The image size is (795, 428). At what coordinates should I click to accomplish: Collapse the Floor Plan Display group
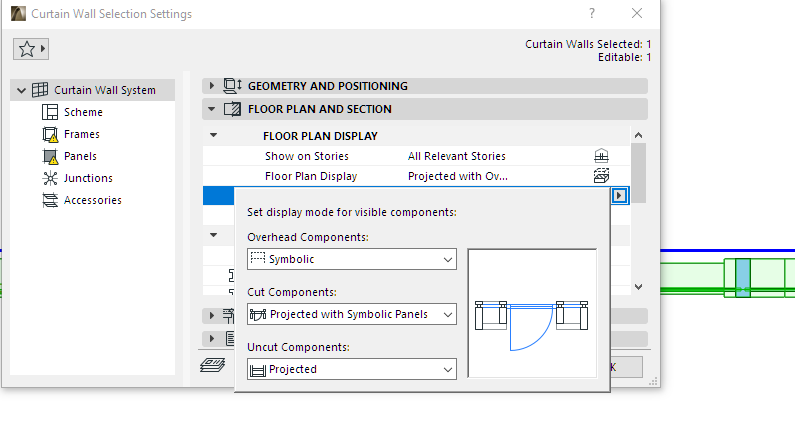[x=212, y=135]
